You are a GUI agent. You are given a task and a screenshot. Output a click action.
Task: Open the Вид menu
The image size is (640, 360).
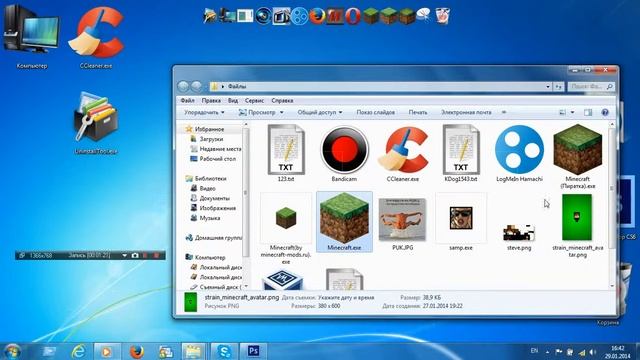pos(233,100)
